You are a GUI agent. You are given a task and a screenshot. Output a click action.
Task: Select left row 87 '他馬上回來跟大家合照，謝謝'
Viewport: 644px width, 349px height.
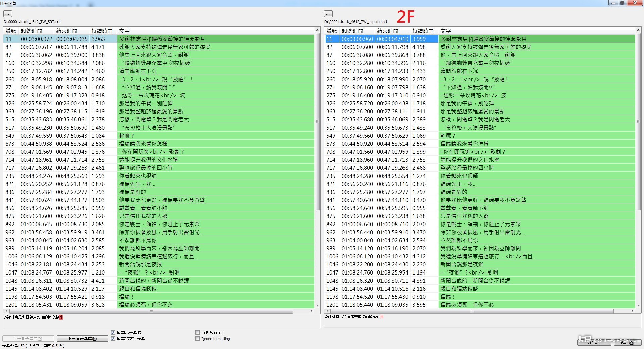pyautogui.click(x=159, y=55)
